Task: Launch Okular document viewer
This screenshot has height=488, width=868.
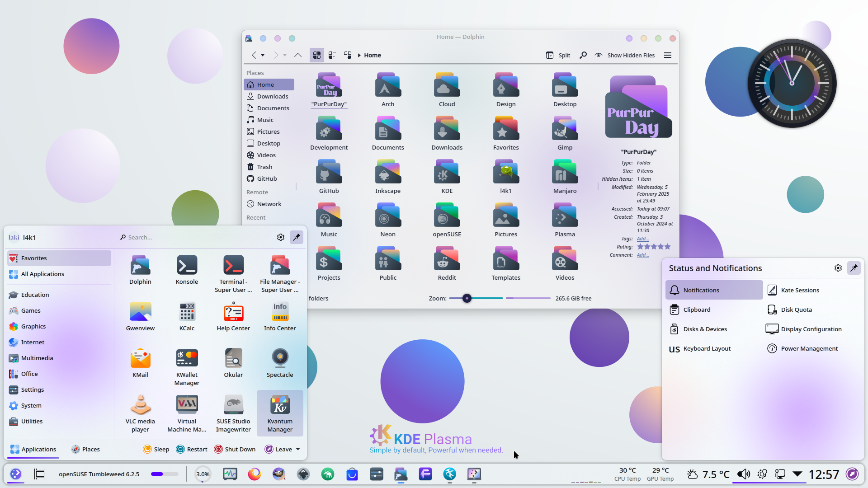Action: click(233, 363)
